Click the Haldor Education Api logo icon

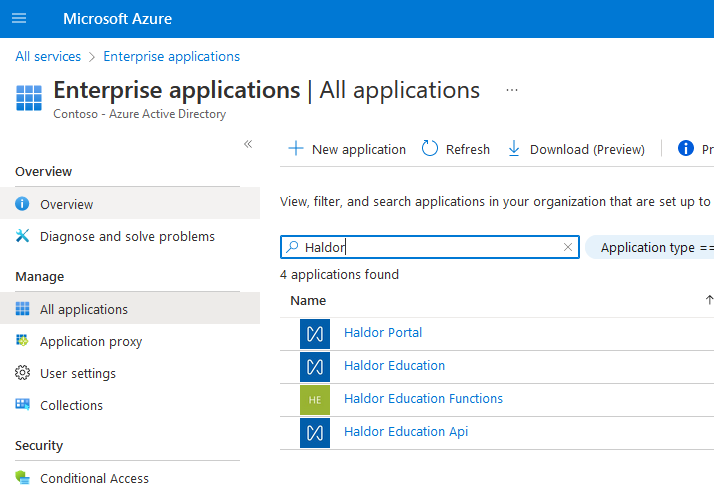click(x=315, y=433)
